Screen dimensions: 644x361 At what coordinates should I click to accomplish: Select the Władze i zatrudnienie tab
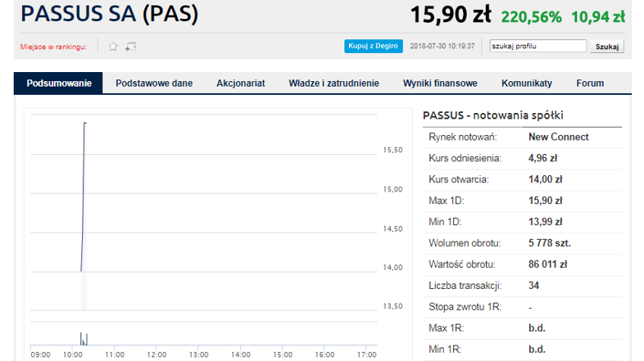point(333,83)
